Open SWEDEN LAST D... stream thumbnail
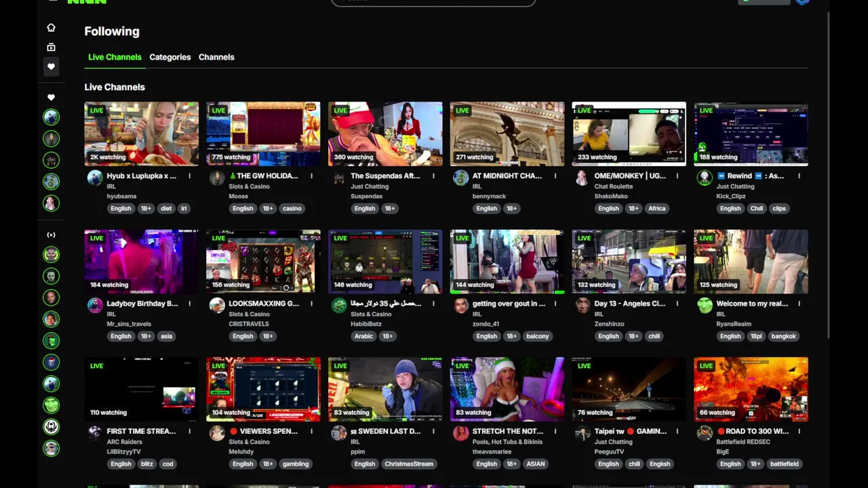The width and height of the screenshot is (868, 488). pos(385,389)
